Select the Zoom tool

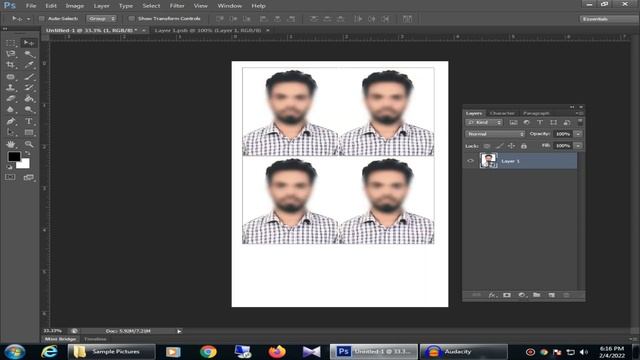tap(29, 144)
